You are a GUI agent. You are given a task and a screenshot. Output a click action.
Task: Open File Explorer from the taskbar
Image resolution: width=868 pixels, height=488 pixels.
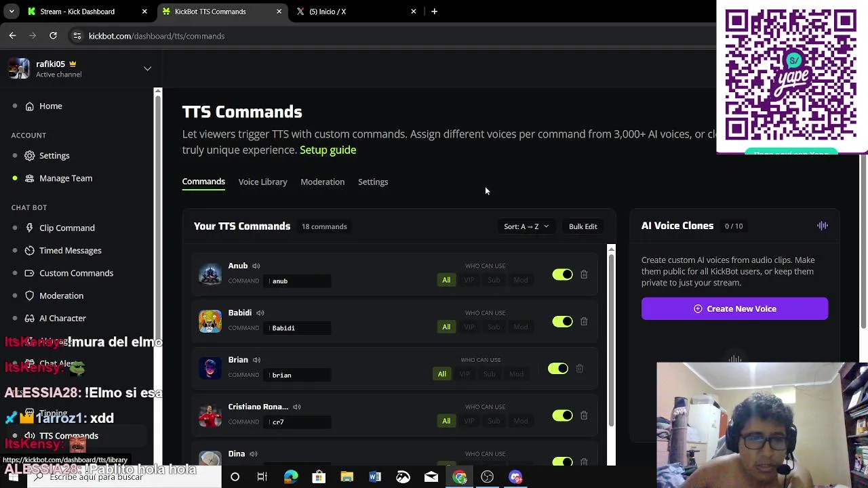click(x=347, y=477)
